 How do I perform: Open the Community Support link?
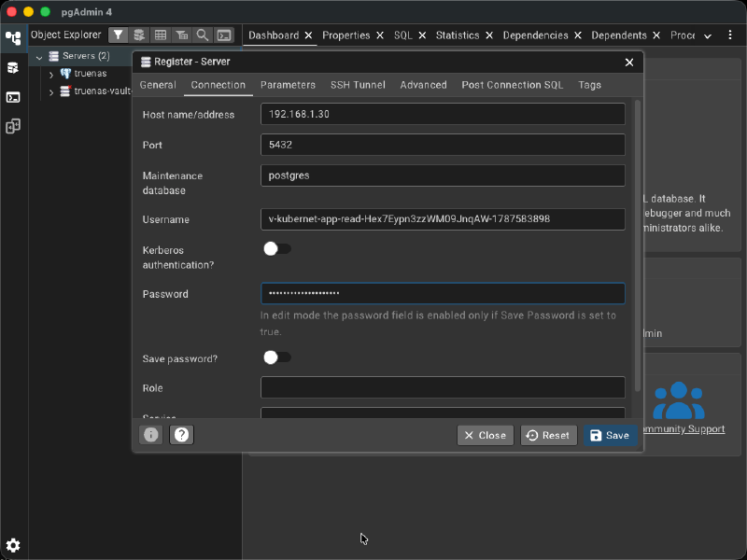coord(684,428)
